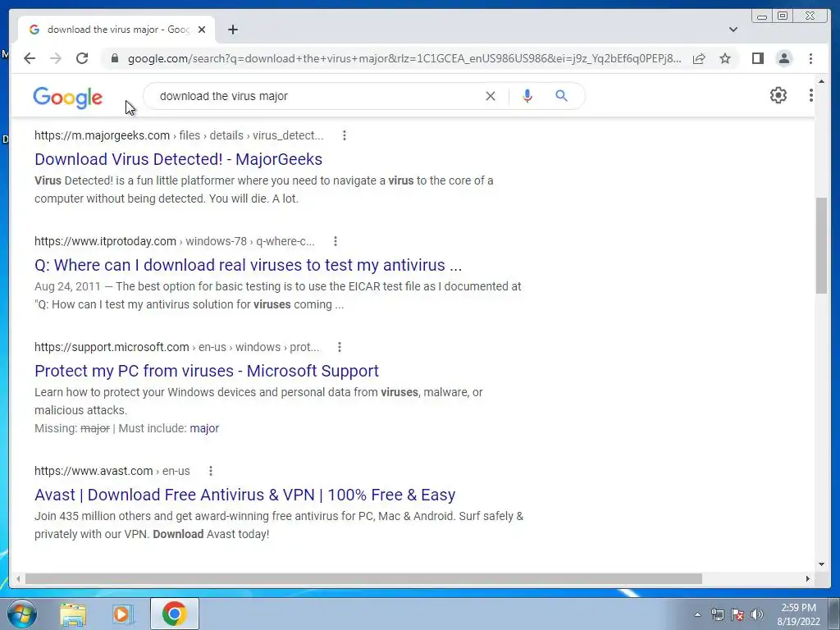
Task: Click the https://m.majorgeeks.com URL text
Action: tap(102, 135)
